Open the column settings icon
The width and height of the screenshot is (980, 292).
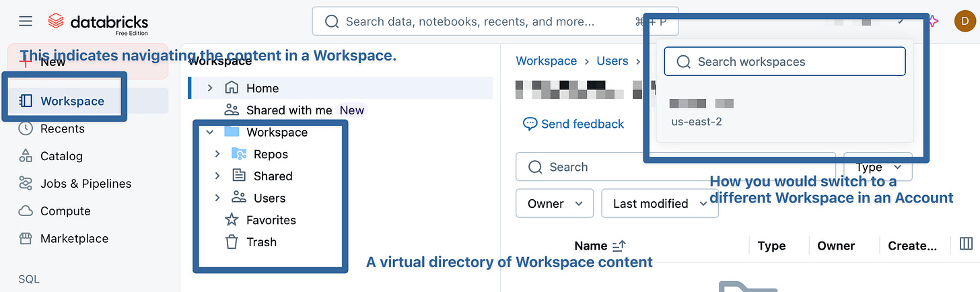966,244
